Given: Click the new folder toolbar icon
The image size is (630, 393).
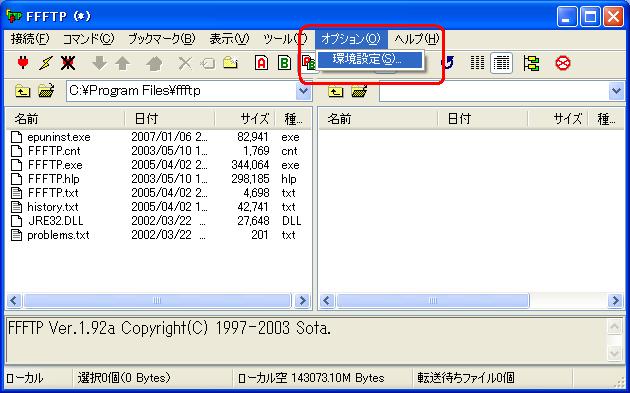Looking at the screenshot, I should coord(231,63).
